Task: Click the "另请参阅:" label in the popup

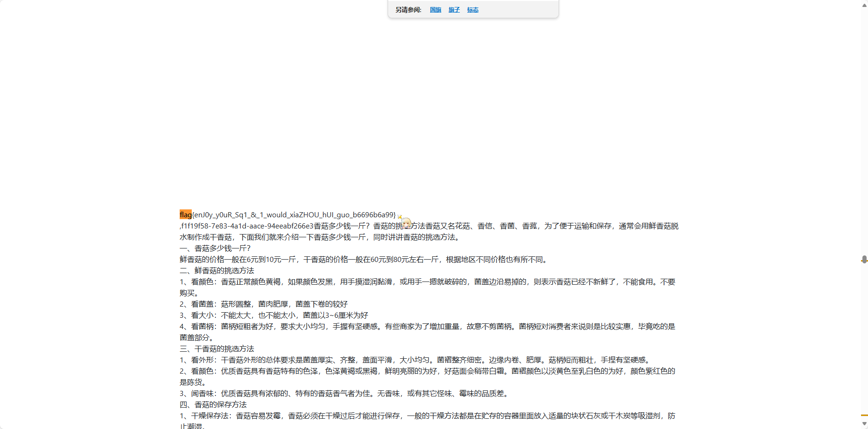Action: coord(408,10)
